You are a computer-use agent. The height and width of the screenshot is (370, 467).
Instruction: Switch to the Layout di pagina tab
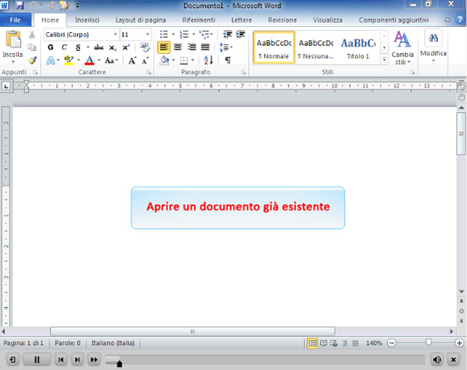(x=141, y=20)
